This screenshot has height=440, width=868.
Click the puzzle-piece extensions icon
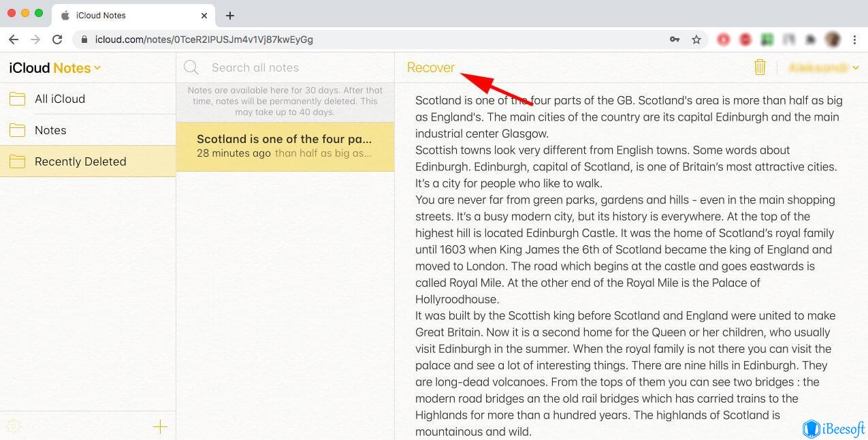(810, 40)
